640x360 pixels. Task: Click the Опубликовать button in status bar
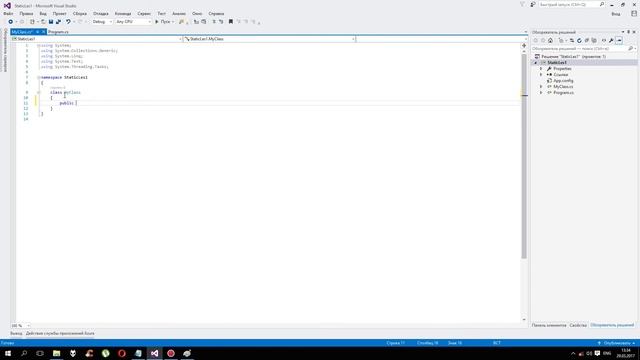616,343
